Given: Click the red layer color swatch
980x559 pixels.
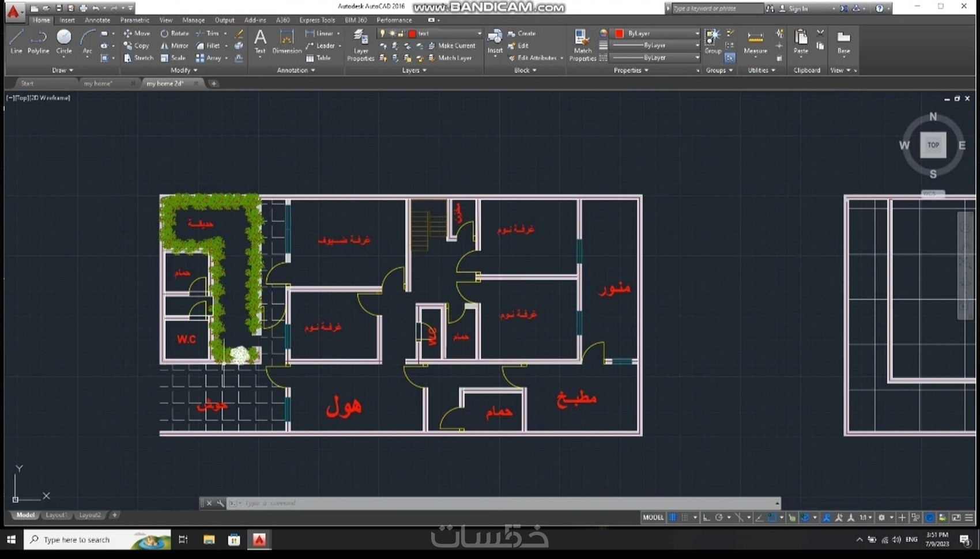Looking at the screenshot, I should pos(412,33).
